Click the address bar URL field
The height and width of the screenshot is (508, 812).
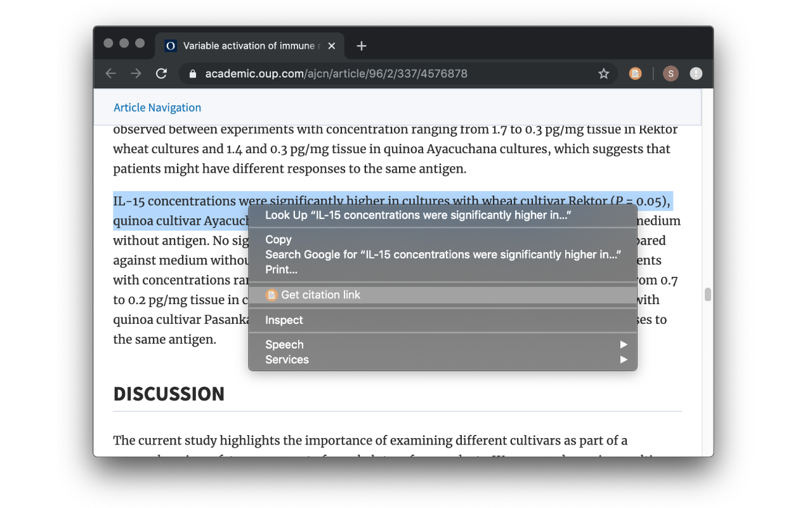point(398,74)
